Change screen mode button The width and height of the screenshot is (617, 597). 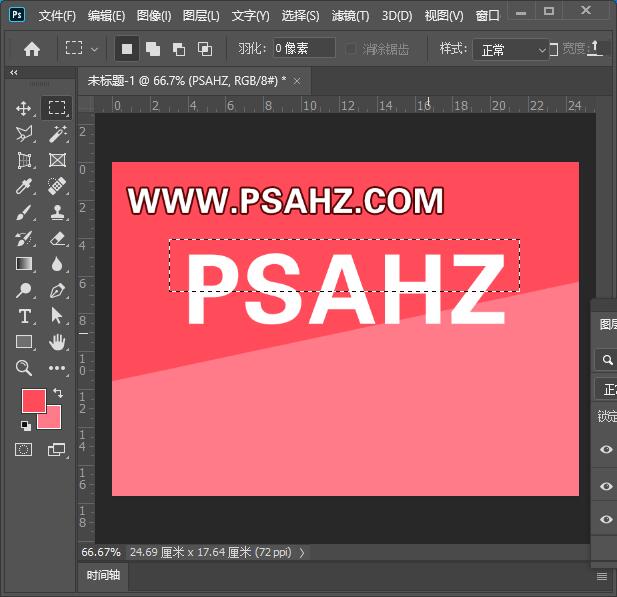click(x=57, y=449)
